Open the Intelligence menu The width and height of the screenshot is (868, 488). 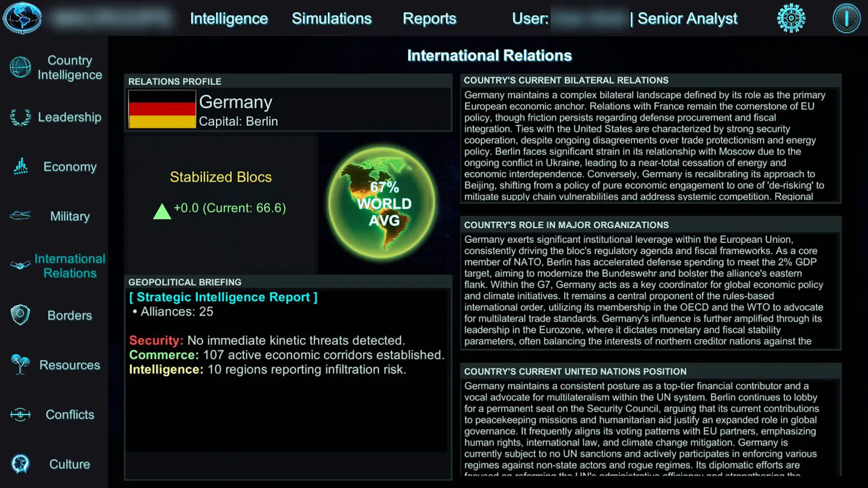point(229,18)
